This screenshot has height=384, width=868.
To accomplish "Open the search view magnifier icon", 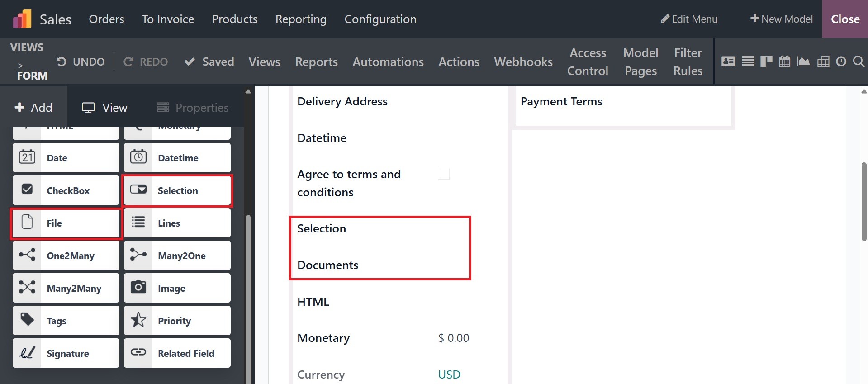I will point(859,62).
